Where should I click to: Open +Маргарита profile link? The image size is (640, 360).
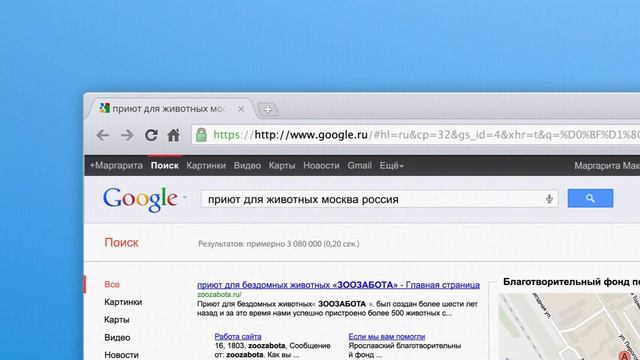116,166
